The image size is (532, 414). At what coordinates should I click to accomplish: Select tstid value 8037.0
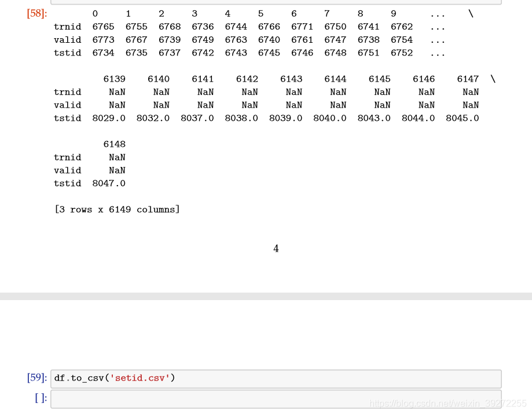click(197, 118)
